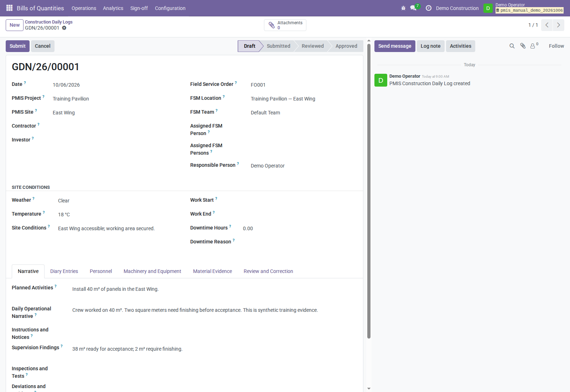The width and height of the screenshot is (570, 392).
Task: Switch to Machinery and Equipment tab
Action: tap(152, 271)
